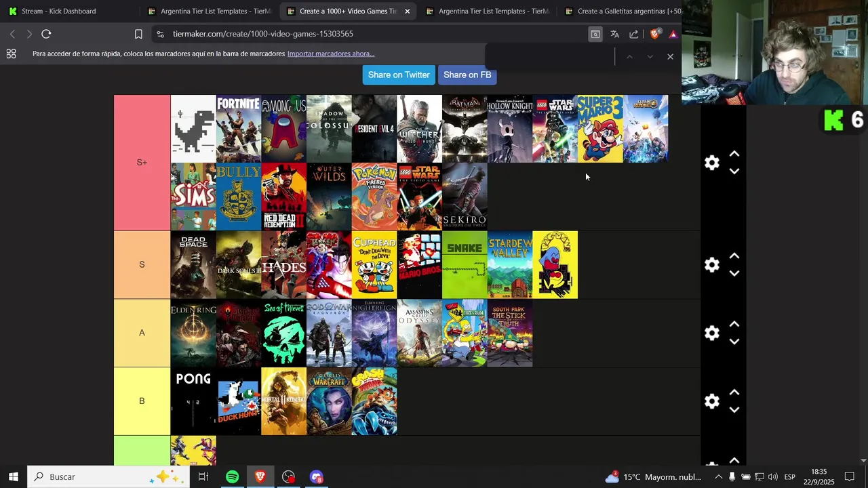Select the Sea of Thieves tile
868x488 pixels.
tap(283, 333)
